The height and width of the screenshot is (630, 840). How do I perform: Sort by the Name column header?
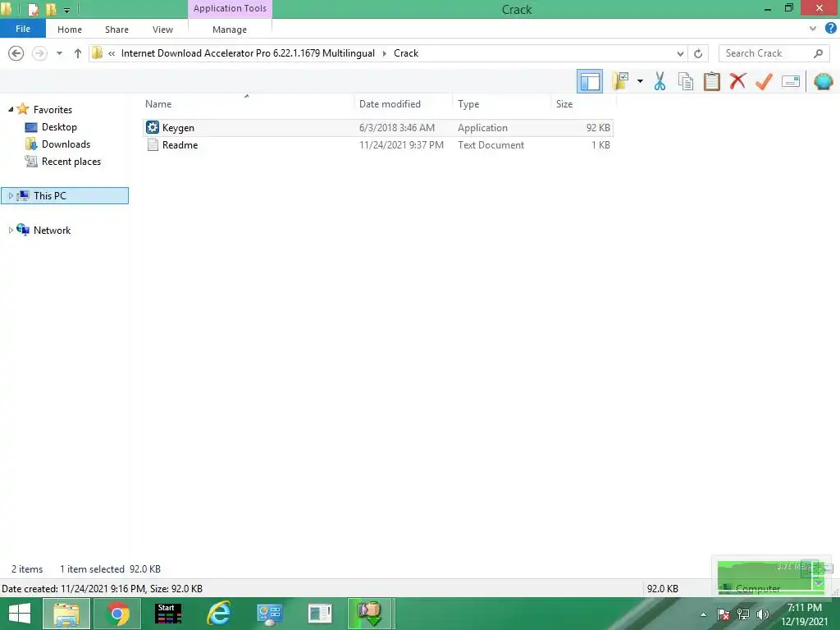(x=158, y=104)
